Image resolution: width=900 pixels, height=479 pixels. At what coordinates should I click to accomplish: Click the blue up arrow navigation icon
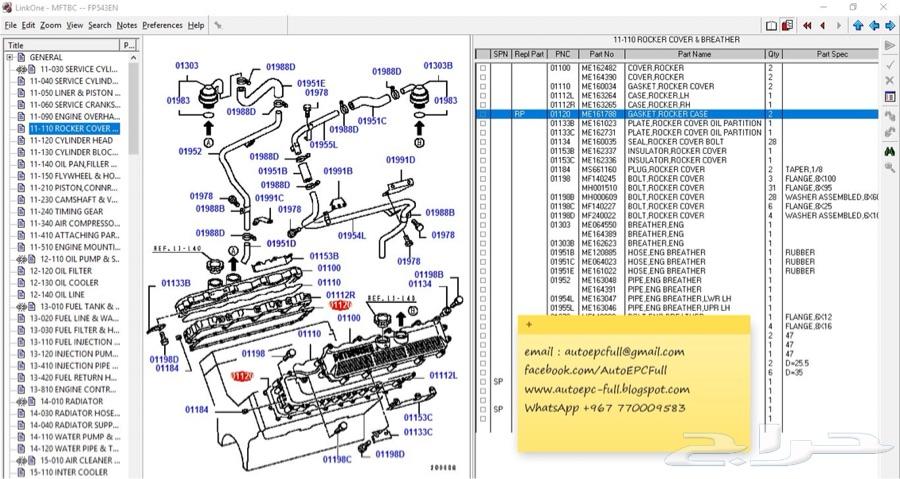(858, 26)
